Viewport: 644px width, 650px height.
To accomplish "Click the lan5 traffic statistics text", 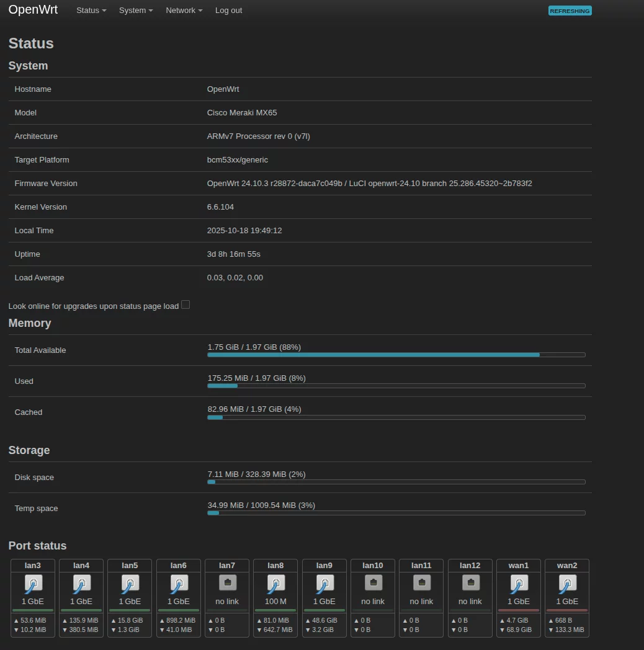I will [130, 625].
